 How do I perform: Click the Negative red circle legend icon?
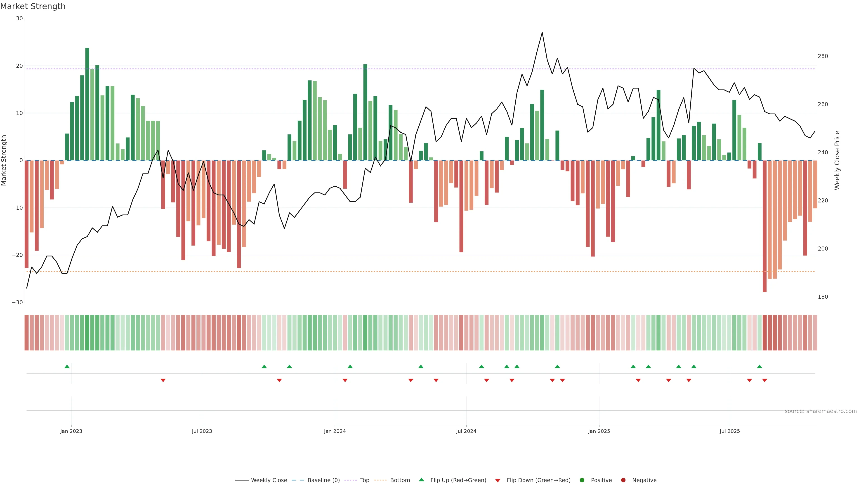(623, 480)
